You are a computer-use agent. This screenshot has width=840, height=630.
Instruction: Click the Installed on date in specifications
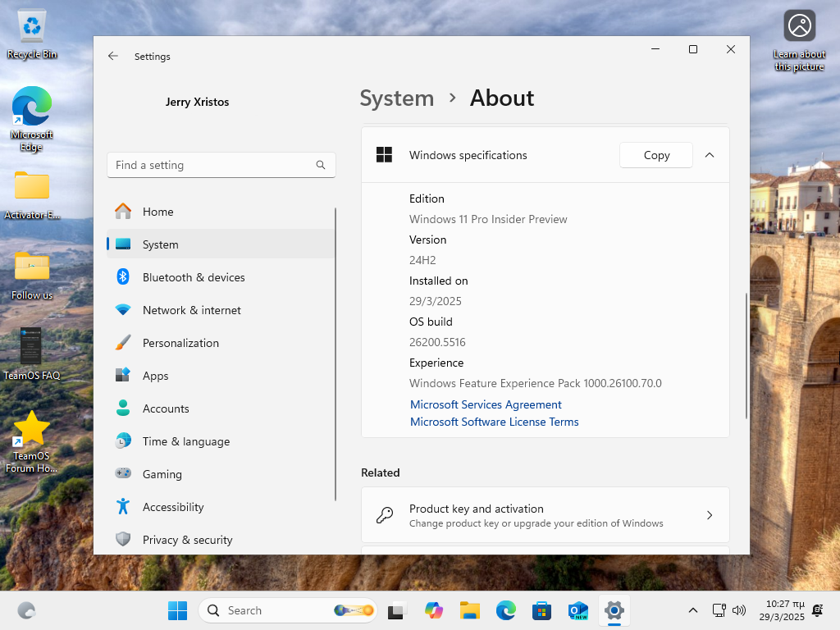click(435, 301)
